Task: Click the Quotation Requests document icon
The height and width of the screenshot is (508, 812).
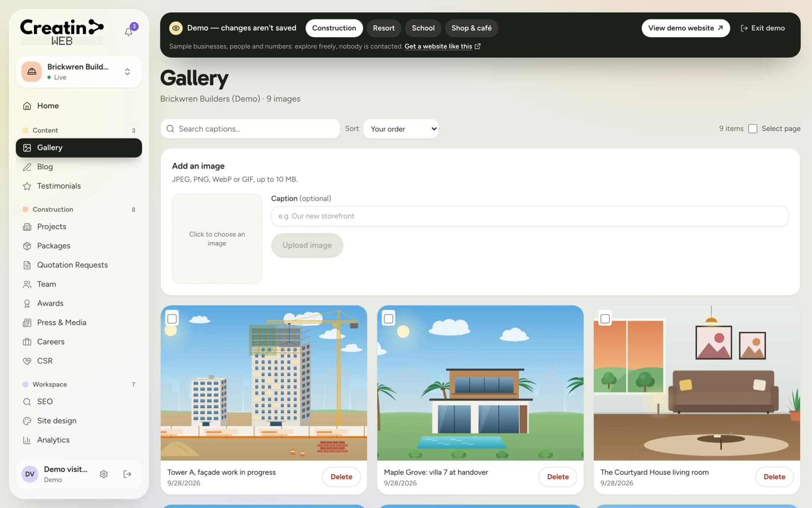Action: tap(27, 265)
